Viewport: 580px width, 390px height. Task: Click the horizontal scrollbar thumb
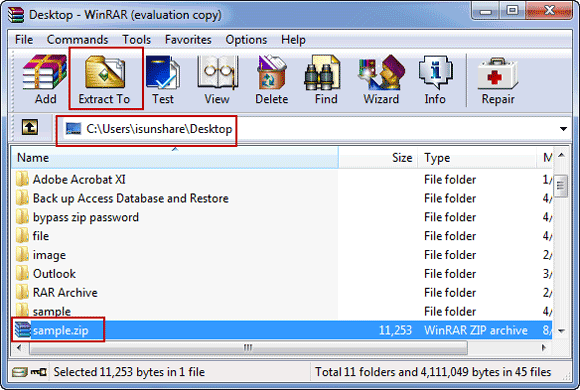(248, 347)
